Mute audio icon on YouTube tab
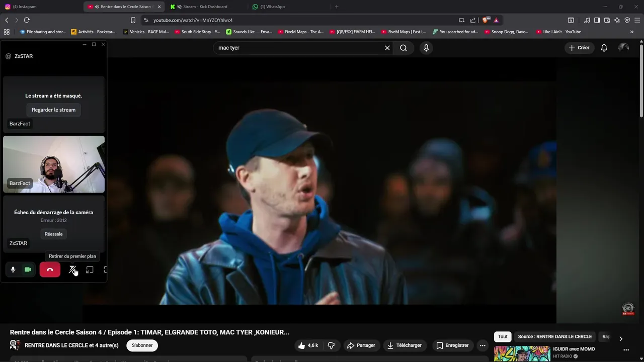Viewport: 644px width, 362px height. point(96,7)
